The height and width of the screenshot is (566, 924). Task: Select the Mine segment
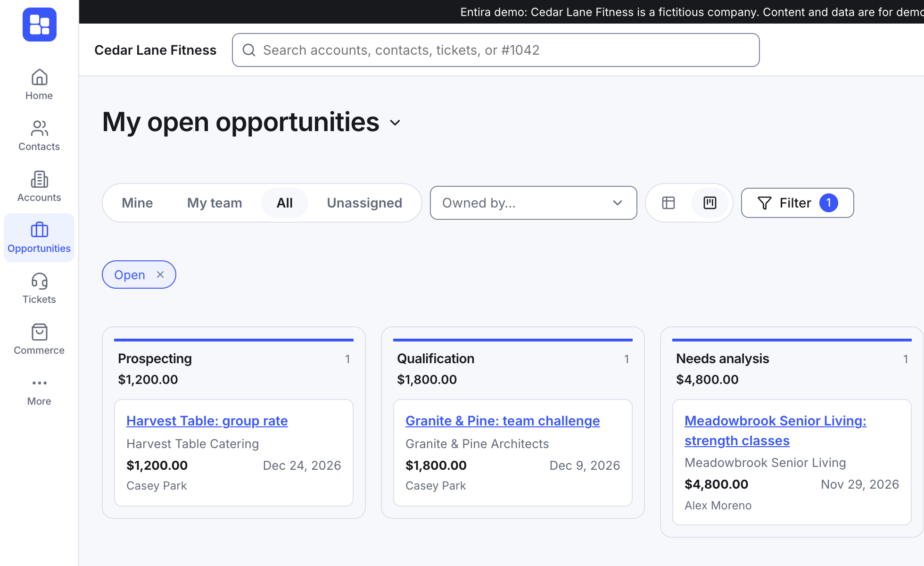(137, 203)
